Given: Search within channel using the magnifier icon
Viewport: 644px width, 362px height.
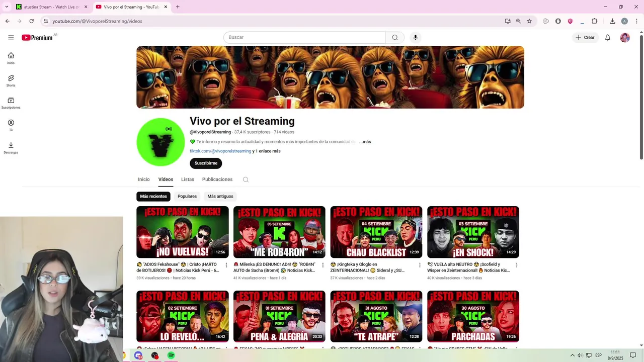Looking at the screenshot, I should (x=246, y=179).
